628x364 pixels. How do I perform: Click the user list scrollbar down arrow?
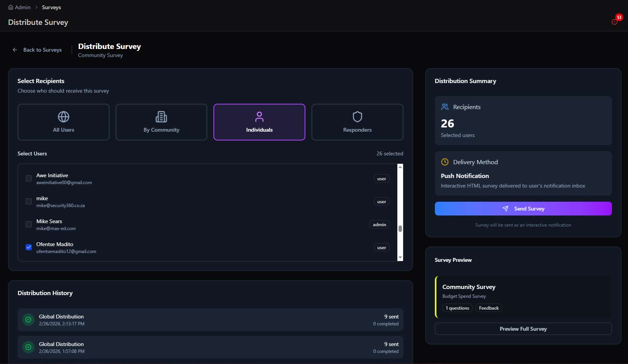coord(400,258)
